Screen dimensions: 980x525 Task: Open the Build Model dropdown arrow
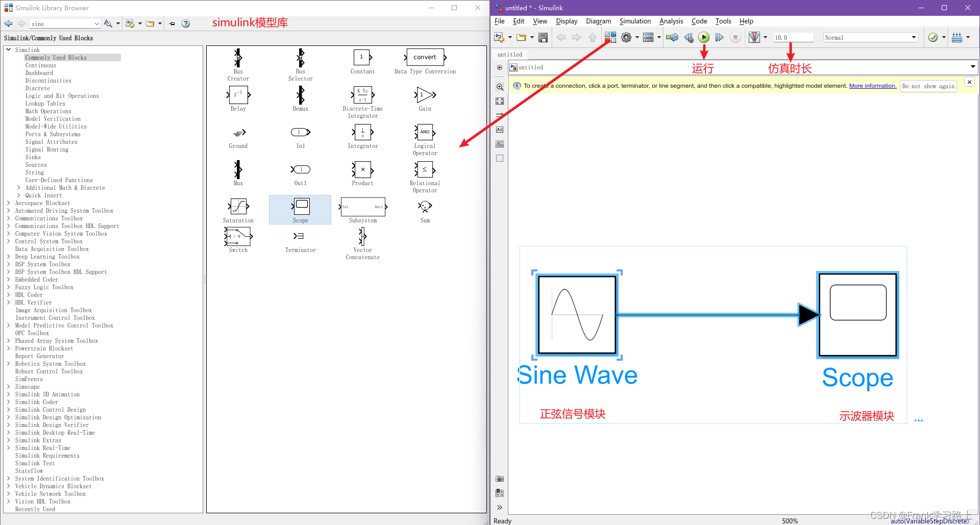coord(968,37)
